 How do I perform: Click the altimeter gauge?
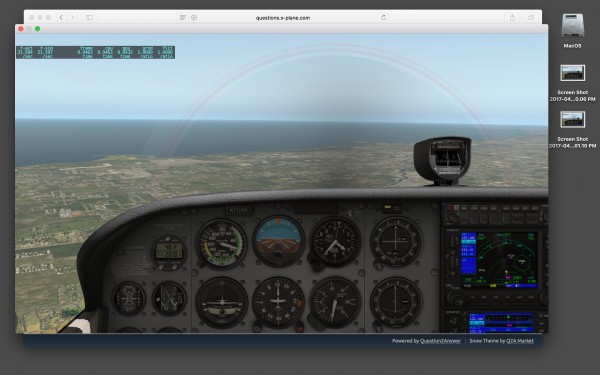[335, 242]
